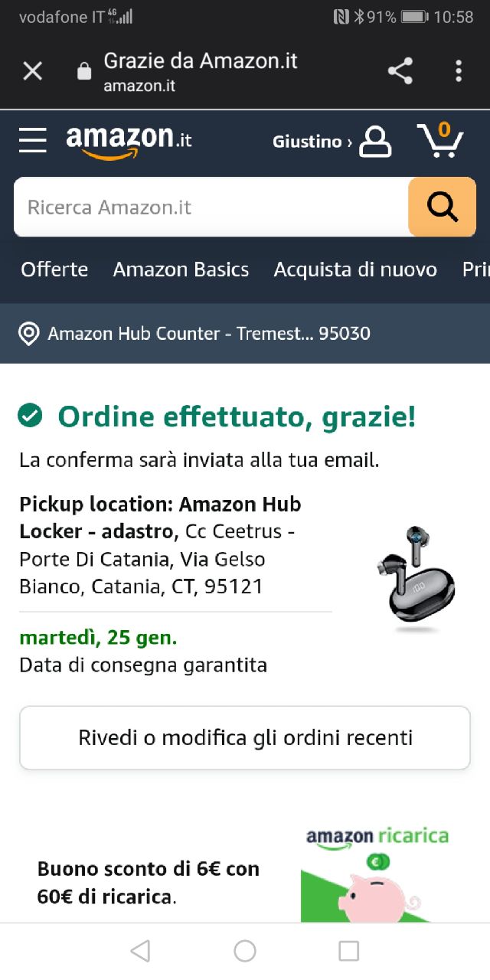Tap the lock icon for site info

click(x=84, y=72)
